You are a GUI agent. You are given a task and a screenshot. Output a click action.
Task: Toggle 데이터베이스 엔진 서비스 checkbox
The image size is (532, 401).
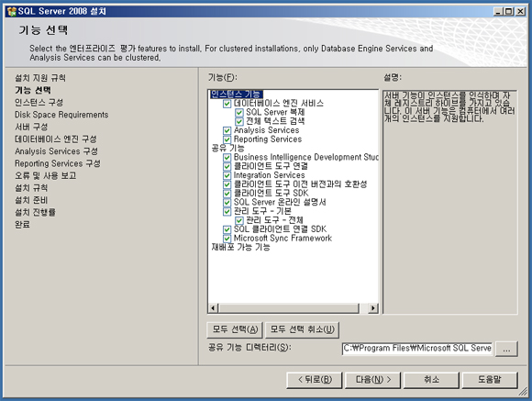[x=227, y=104]
